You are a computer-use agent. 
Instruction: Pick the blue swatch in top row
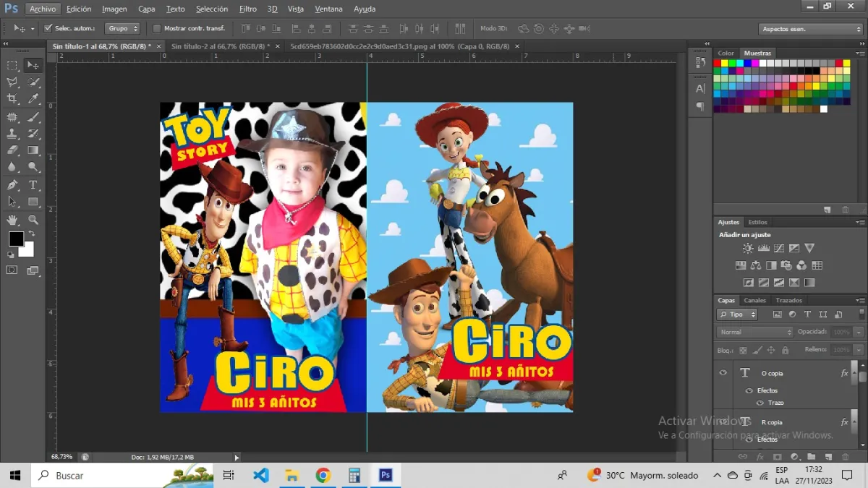point(749,63)
